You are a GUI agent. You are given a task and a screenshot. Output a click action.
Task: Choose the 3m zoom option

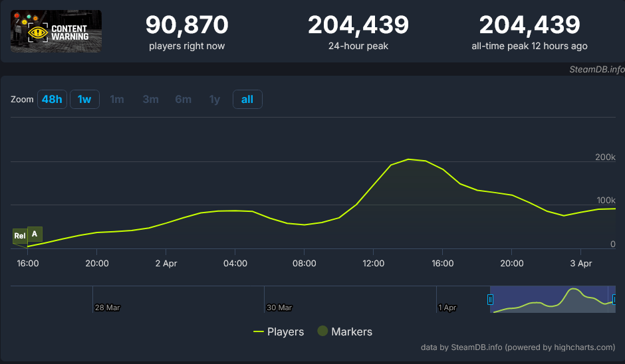coord(151,99)
